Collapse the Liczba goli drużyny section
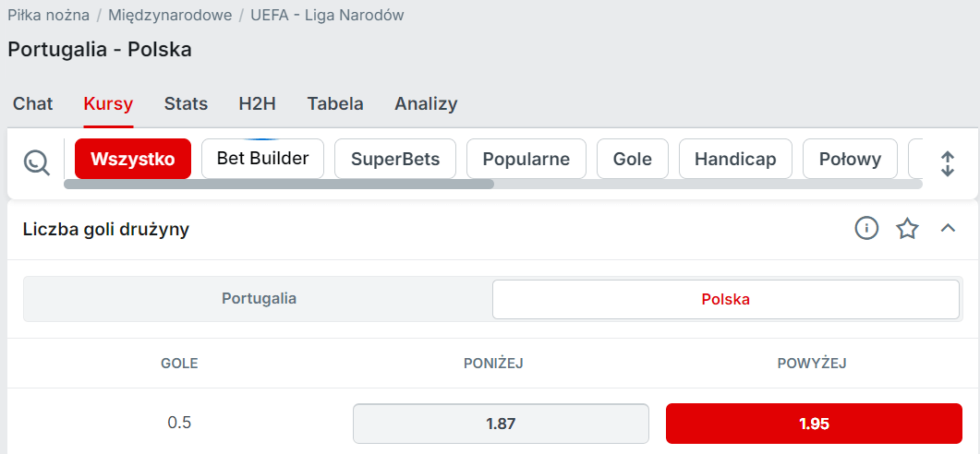The image size is (980, 454). [x=948, y=228]
